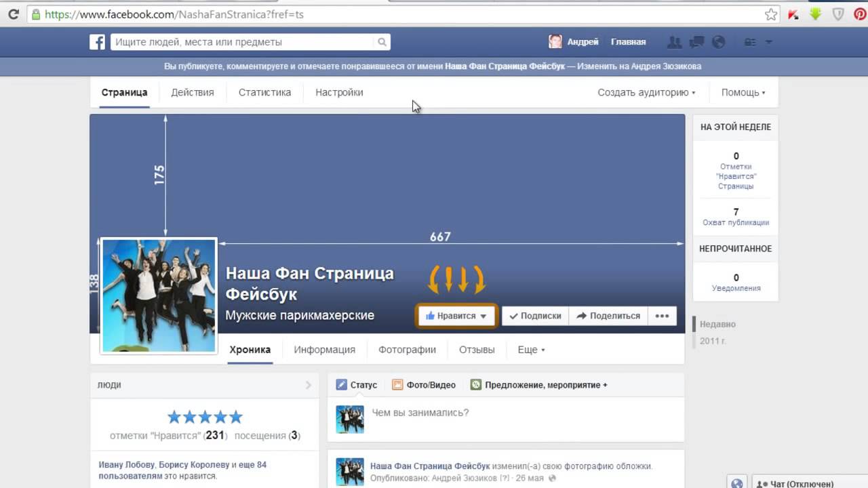Expand the Помощь dropdown
The width and height of the screenshot is (868, 488).
(x=743, y=92)
